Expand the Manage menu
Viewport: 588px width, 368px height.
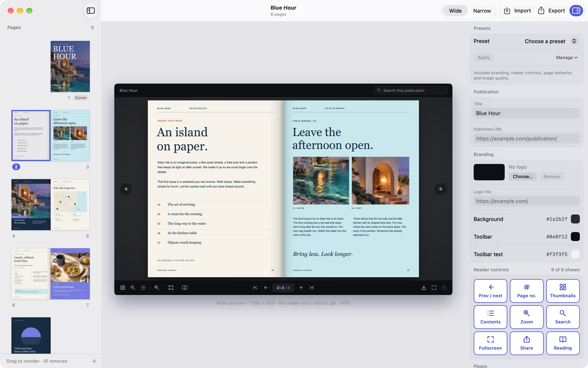click(x=567, y=57)
